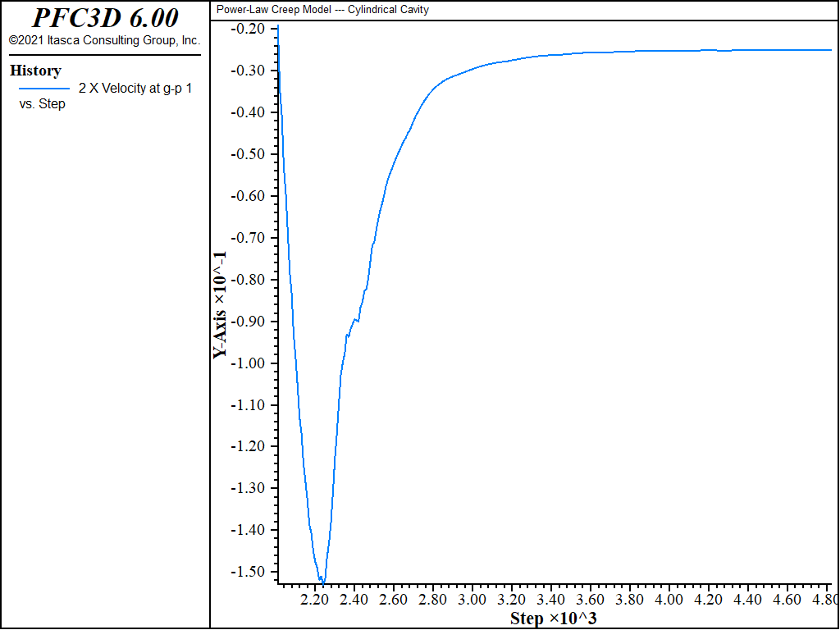Click the -1.20 y-axis tick label
The image size is (840, 630).
pyautogui.click(x=247, y=446)
